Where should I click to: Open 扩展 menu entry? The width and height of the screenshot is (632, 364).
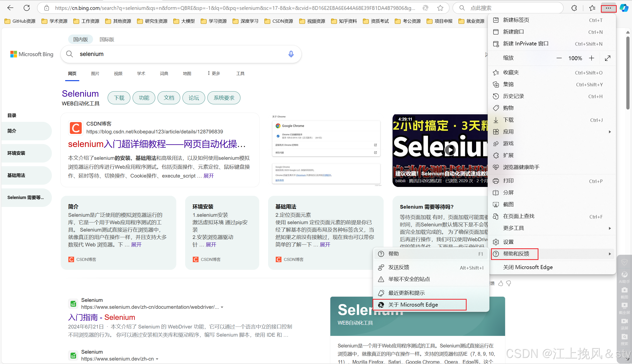pos(552,156)
